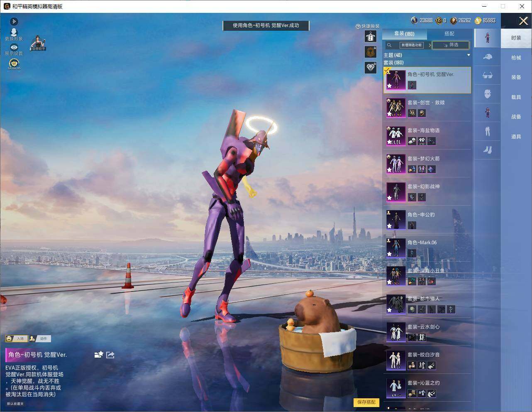Click the 新增筛选功能 arrow chevron
The image size is (532, 412).
[x=429, y=45]
